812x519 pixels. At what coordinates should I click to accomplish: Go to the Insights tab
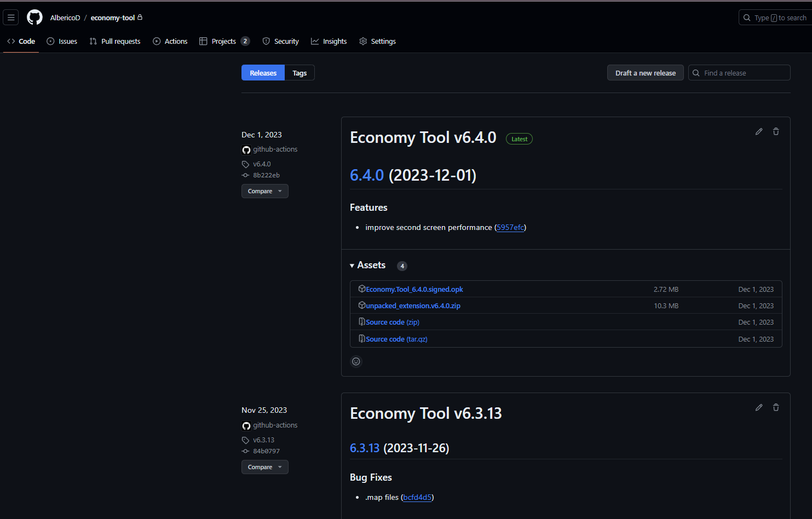(x=329, y=41)
